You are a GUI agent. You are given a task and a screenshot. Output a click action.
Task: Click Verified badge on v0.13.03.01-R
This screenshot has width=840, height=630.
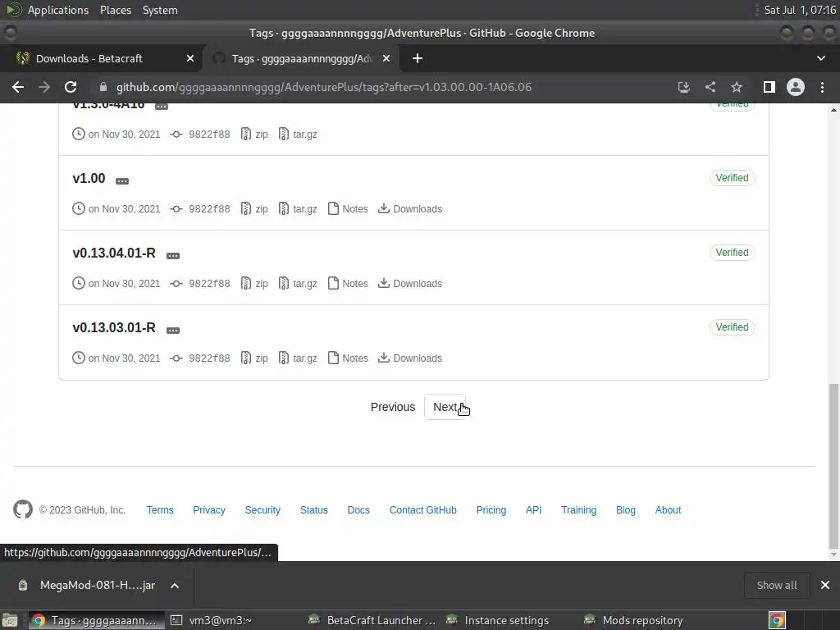point(732,326)
